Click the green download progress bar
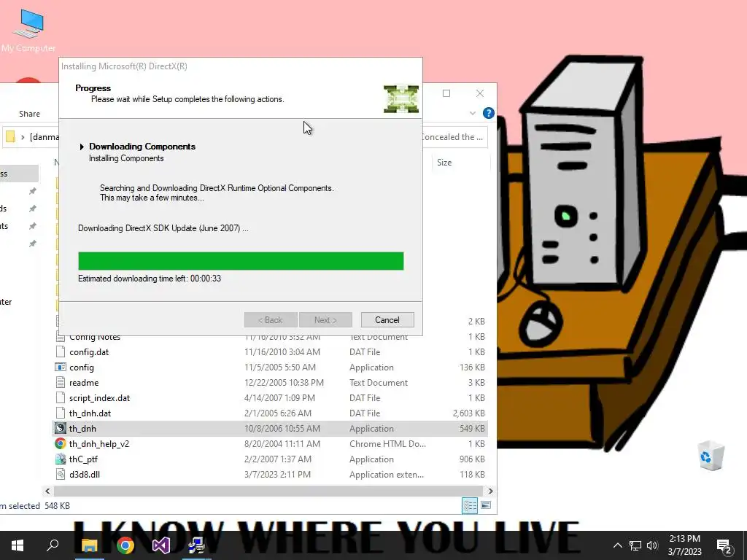 pos(241,261)
